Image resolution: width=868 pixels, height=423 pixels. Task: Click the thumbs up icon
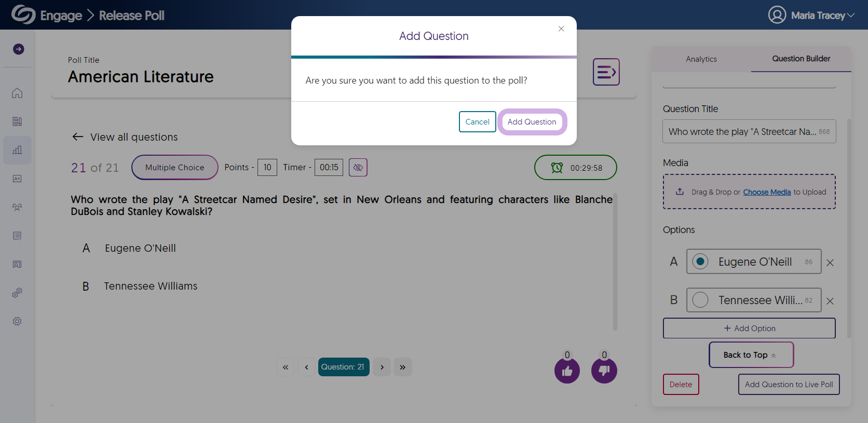tap(567, 371)
